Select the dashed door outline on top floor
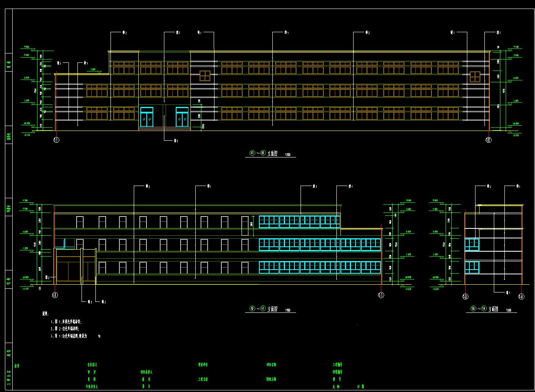 pyautogui.click(x=245, y=226)
